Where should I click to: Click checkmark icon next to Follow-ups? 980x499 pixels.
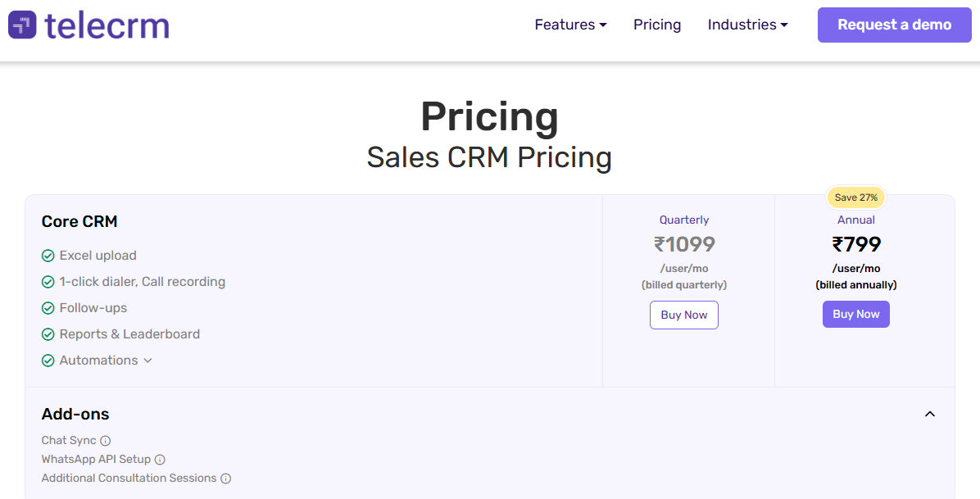click(x=48, y=308)
